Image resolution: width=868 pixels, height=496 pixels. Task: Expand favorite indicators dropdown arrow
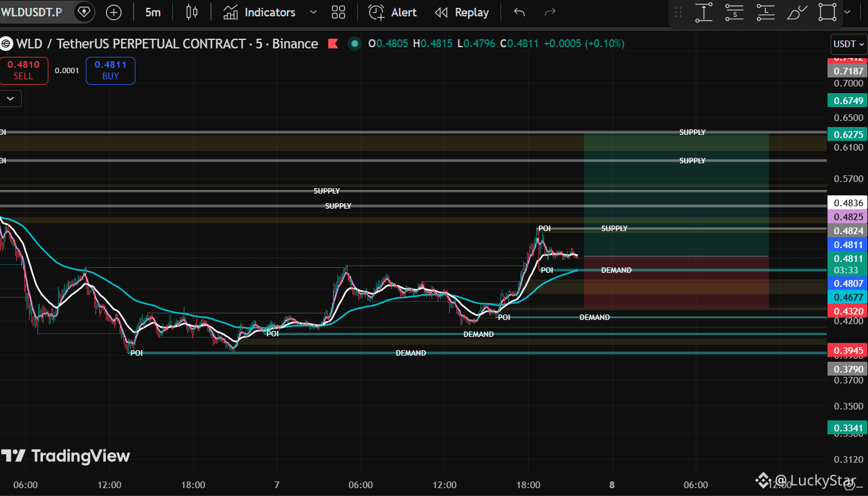(313, 12)
